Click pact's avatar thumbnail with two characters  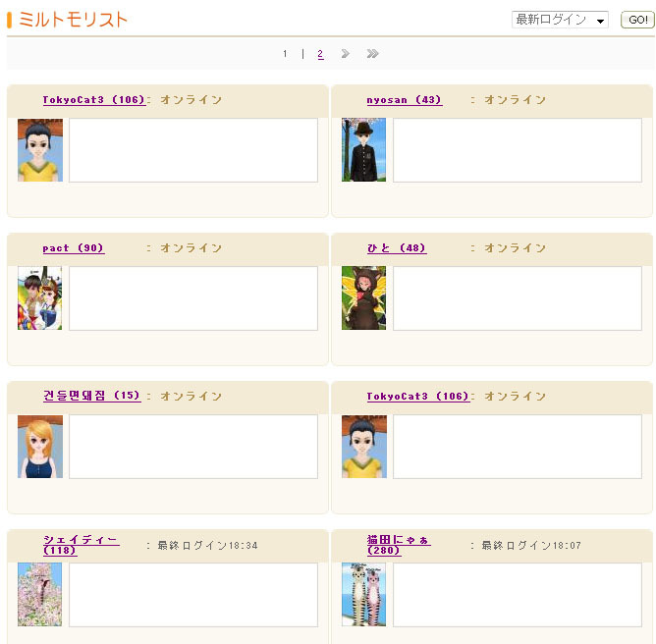(x=39, y=297)
